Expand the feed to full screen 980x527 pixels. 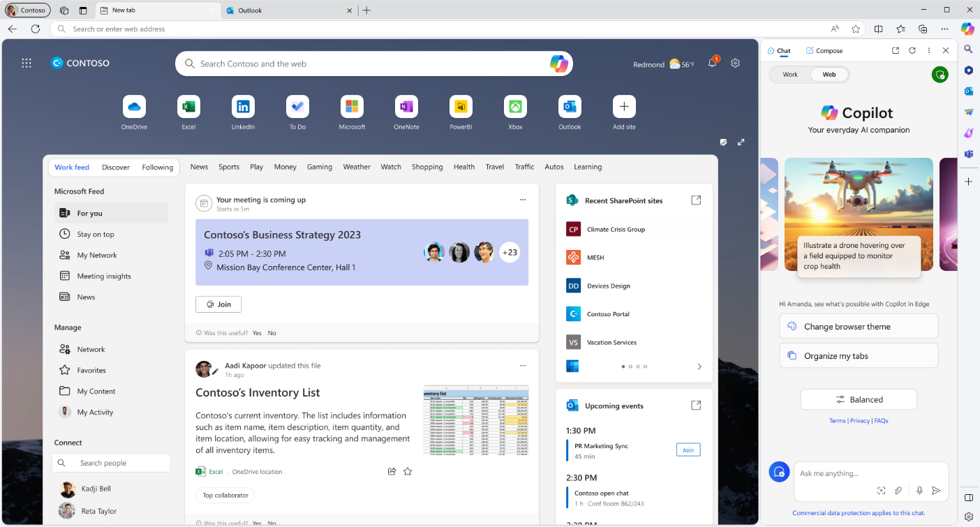[x=741, y=142]
